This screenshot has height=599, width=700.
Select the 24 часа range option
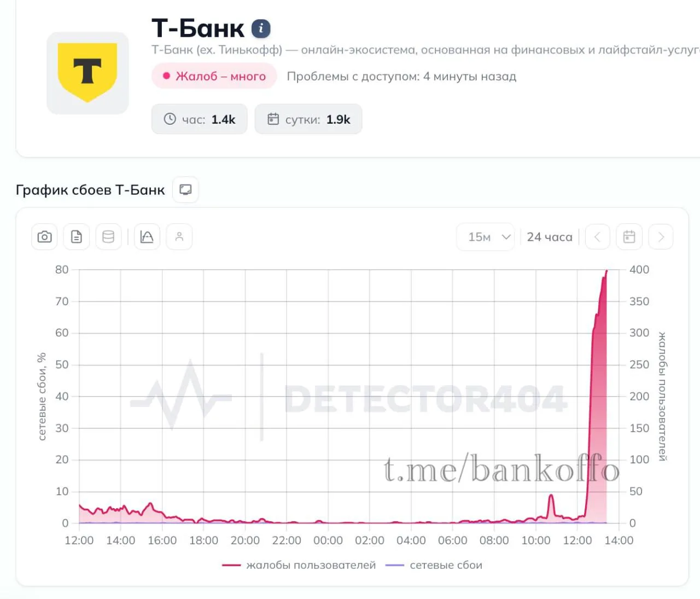[x=550, y=237]
